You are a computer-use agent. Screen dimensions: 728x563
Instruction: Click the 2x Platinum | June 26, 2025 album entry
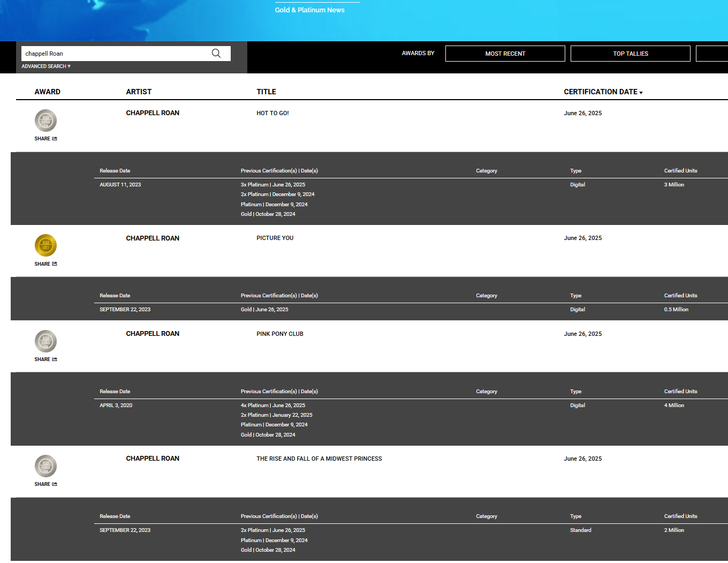pyautogui.click(x=273, y=530)
